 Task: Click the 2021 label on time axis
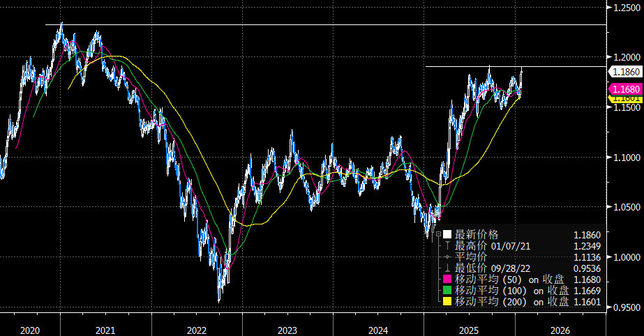pyautogui.click(x=105, y=330)
